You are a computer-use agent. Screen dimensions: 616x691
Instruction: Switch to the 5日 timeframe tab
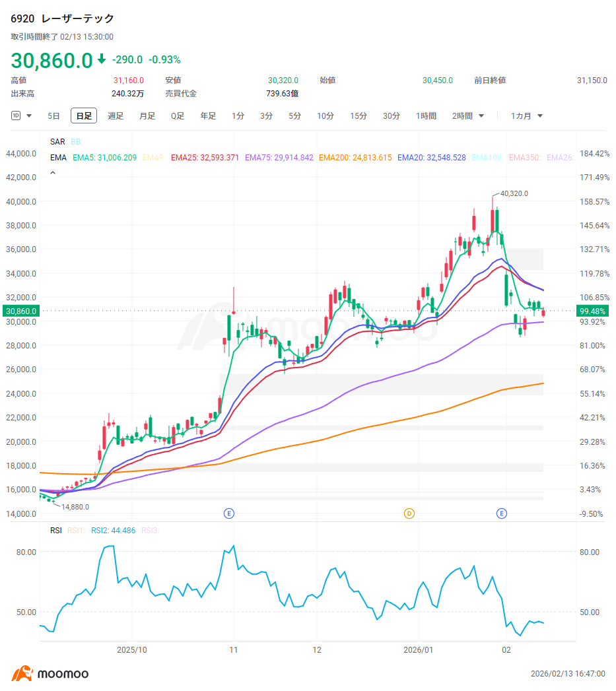[53, 116]
